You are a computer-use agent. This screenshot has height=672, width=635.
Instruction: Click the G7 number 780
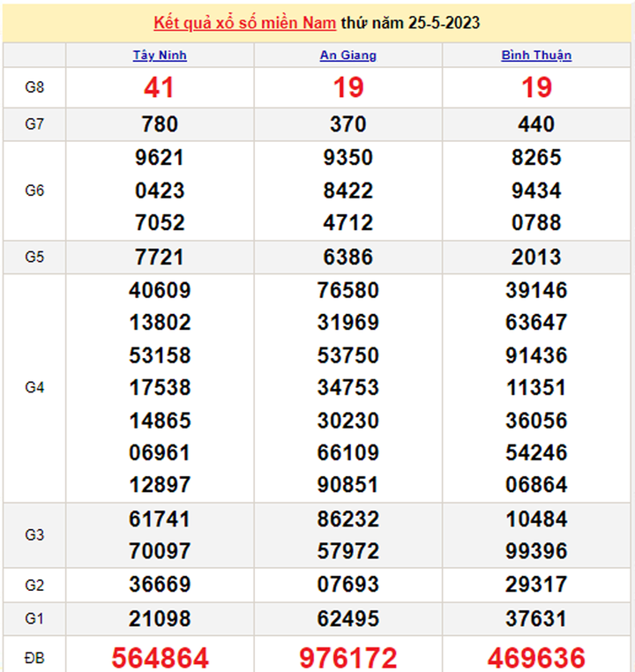tap(160, 124)
